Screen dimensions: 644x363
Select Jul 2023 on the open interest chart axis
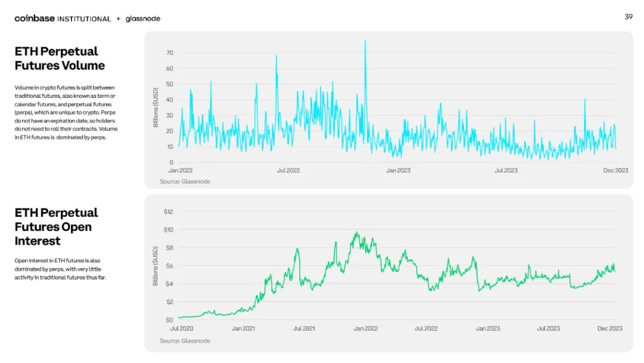point(549,328)
